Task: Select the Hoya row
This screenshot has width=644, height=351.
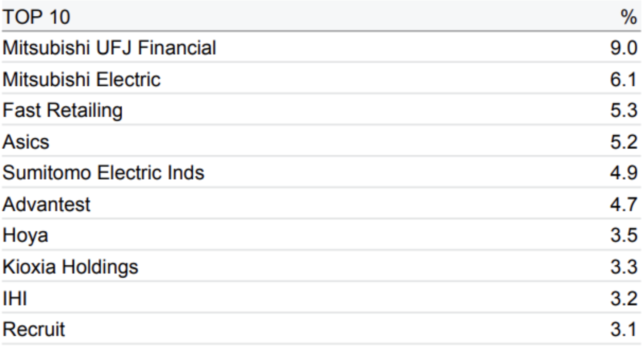Action: (321, 235)
